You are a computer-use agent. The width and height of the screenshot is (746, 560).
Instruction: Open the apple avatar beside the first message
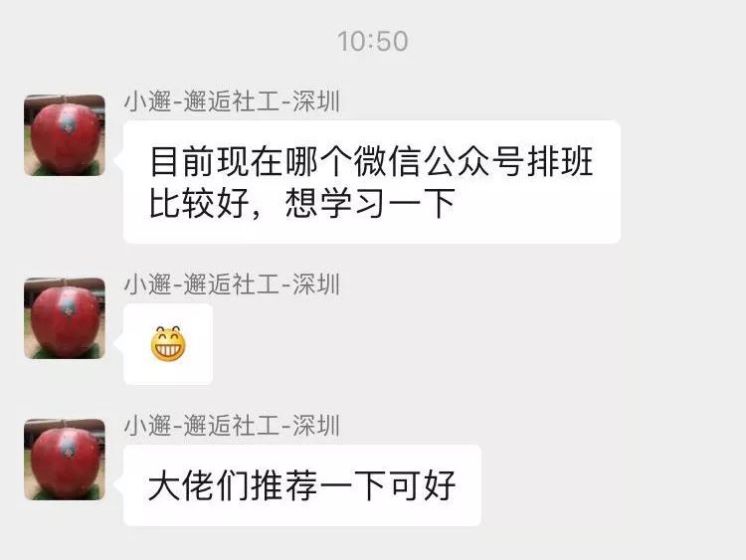tap(65, 135)
